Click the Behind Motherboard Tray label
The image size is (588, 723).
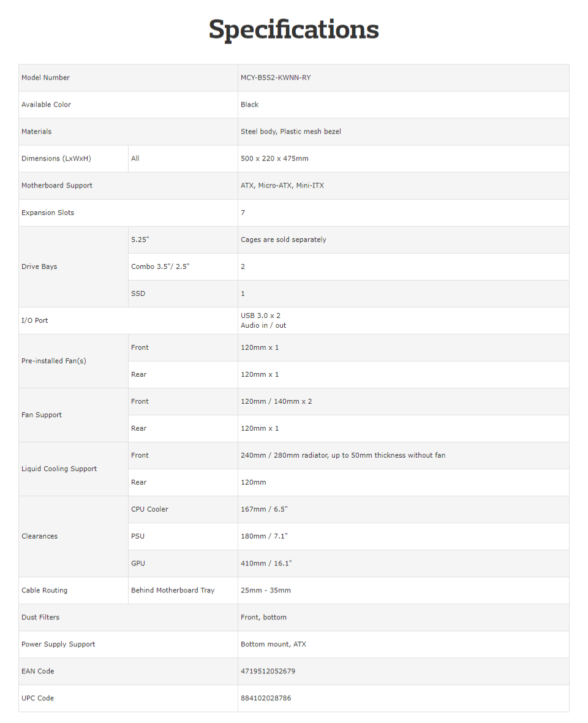pyautogui.click(x=173, y=590)
